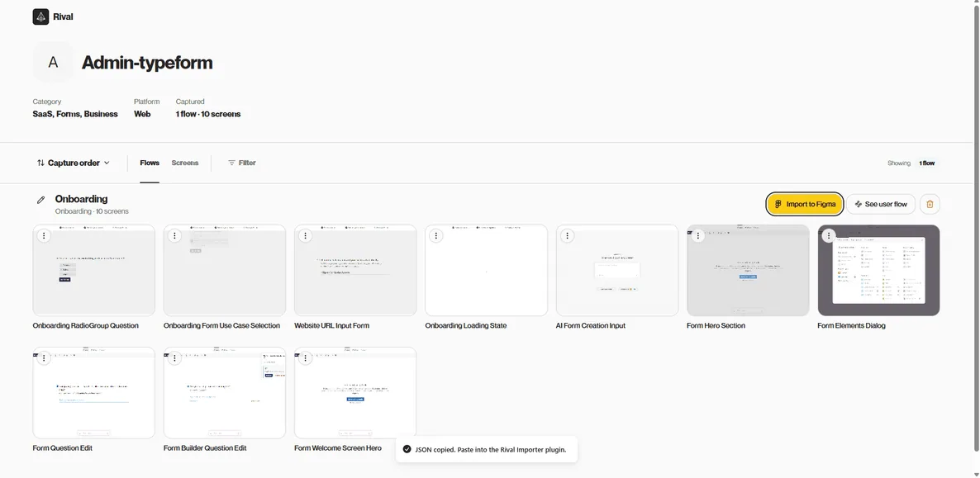Click the Onboarding flow title

(81, 199)
